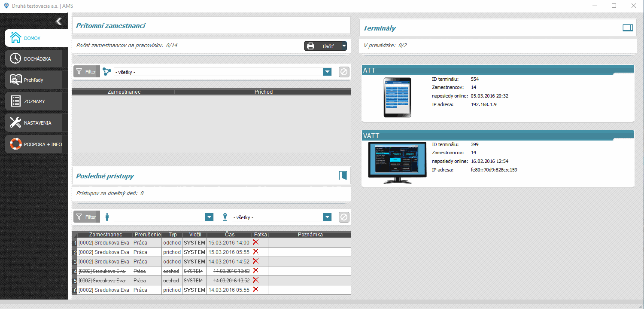Select row 1 employee Sredukova Eva
This screenshot has width=644, height=309.
point(105,243)
